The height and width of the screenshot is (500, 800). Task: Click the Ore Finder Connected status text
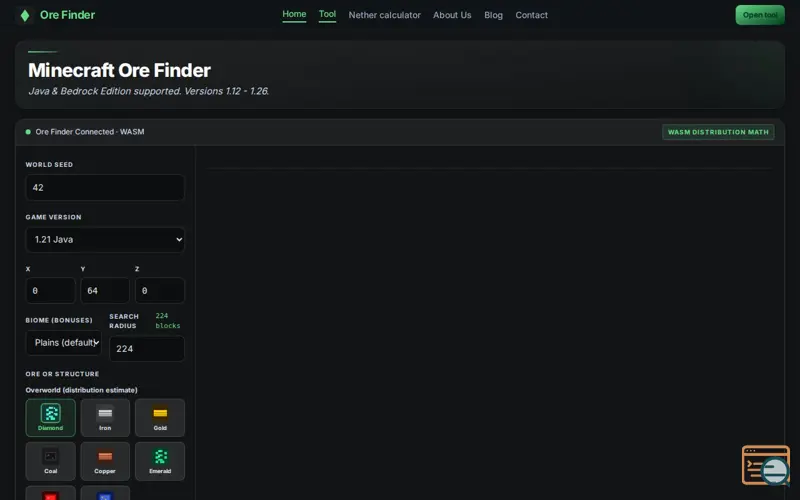[x=90, y=132]
